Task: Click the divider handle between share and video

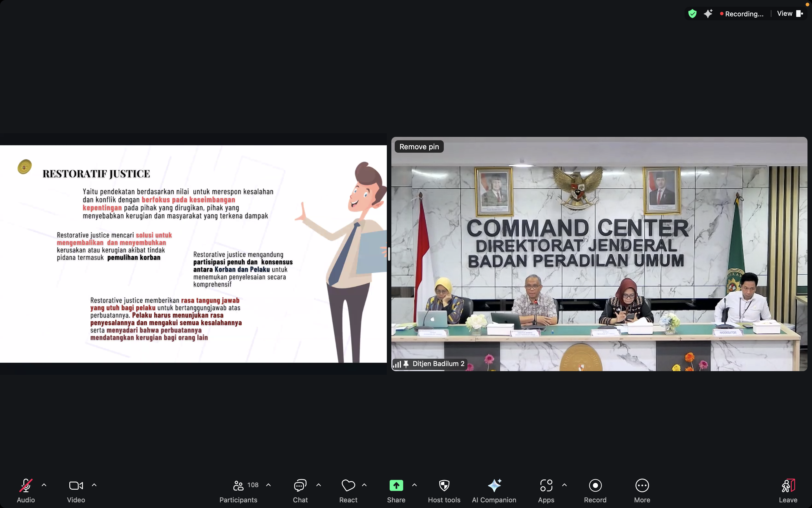Action: coord(389,254)
